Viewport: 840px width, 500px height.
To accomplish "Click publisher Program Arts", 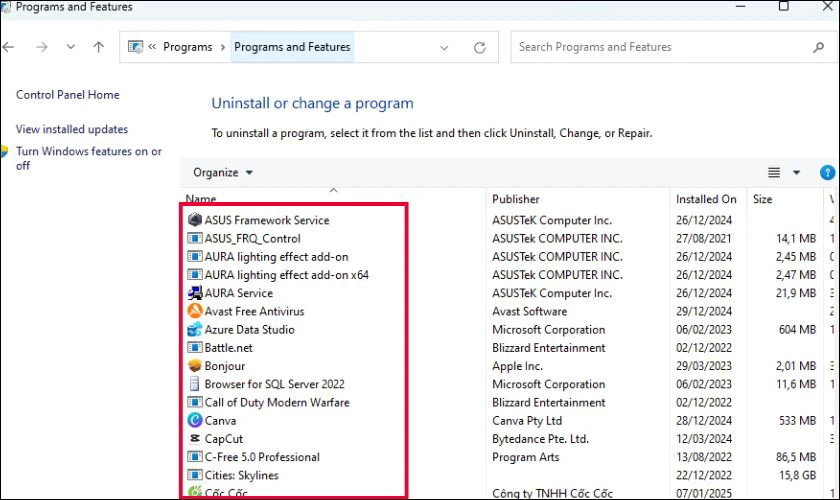I will (x=526, y=457).
